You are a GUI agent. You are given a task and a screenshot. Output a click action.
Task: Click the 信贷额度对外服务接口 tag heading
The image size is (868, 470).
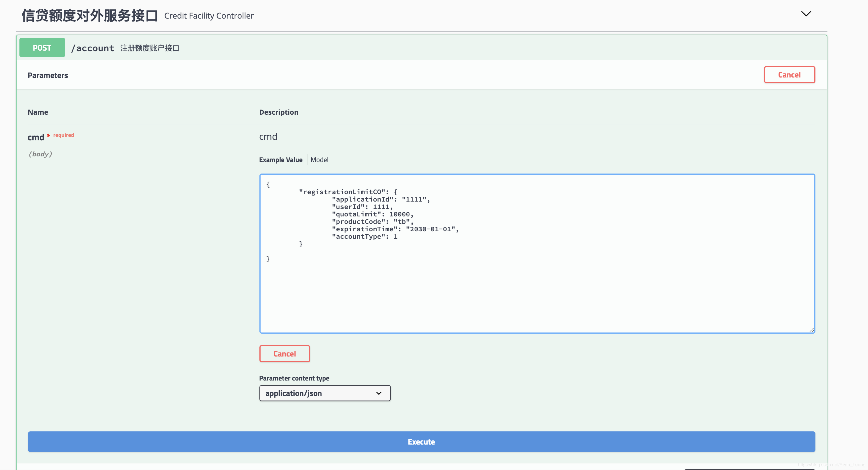(90, 15)
